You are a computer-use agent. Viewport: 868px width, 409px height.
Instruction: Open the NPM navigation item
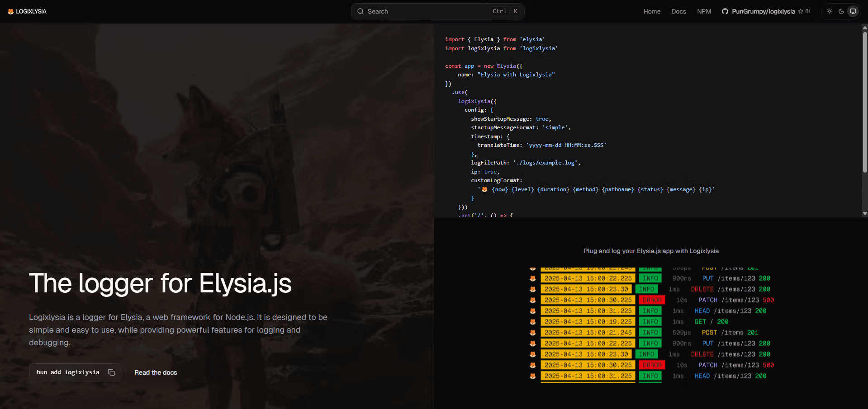[704, 11]
